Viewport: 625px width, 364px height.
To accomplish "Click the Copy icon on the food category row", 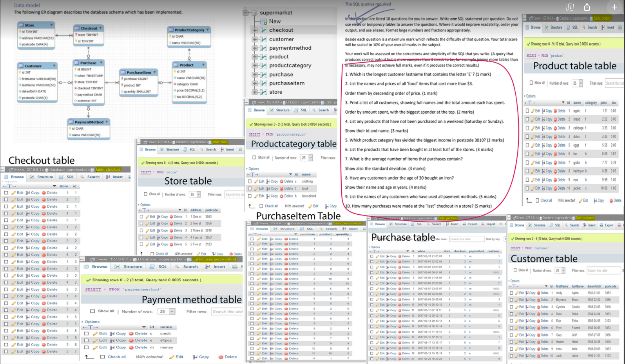I will [x=268, y=188].
